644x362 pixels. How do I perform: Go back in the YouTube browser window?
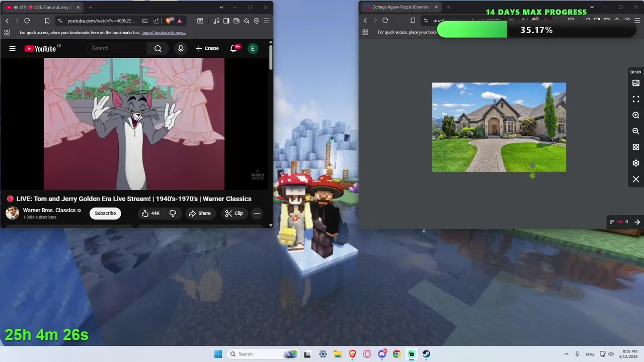[7, 21]
